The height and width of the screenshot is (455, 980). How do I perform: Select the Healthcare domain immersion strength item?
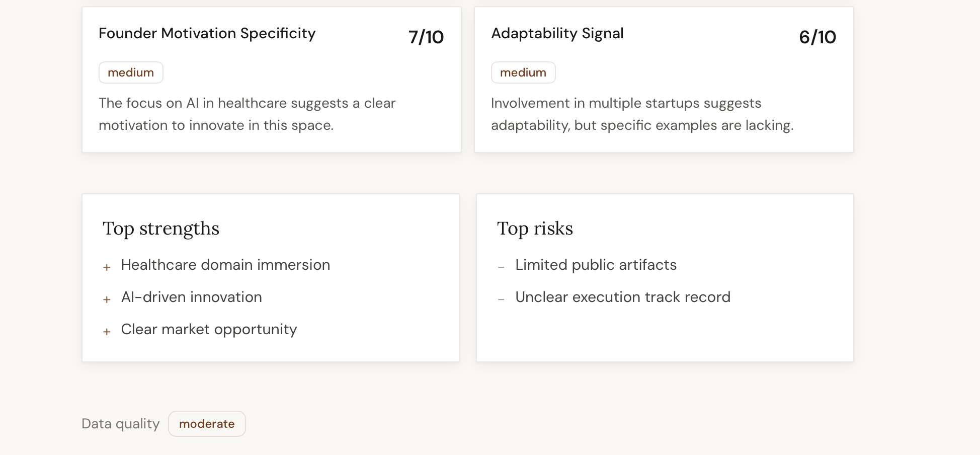pyautogui.click(x=225, y=265)
